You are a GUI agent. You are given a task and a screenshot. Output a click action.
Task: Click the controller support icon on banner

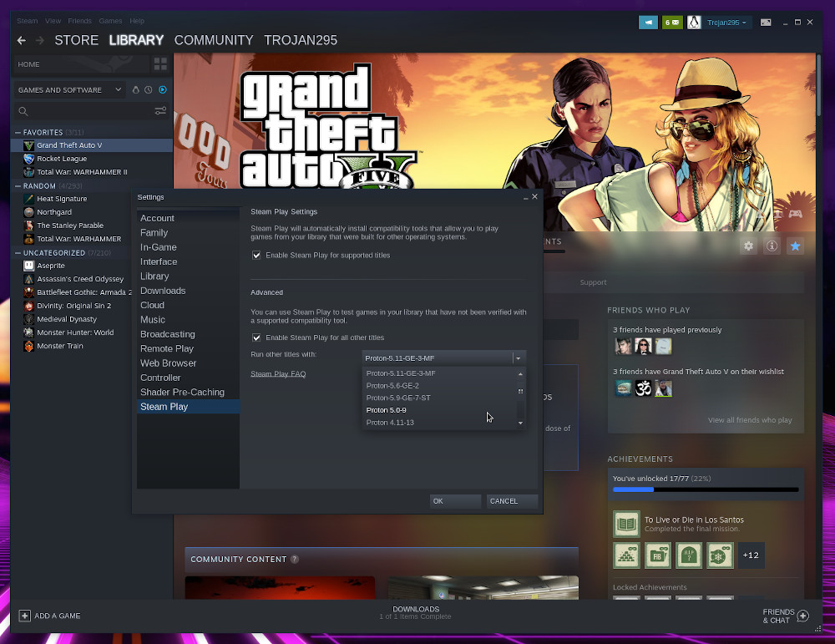pyautogui.click(x=795, y=214)
